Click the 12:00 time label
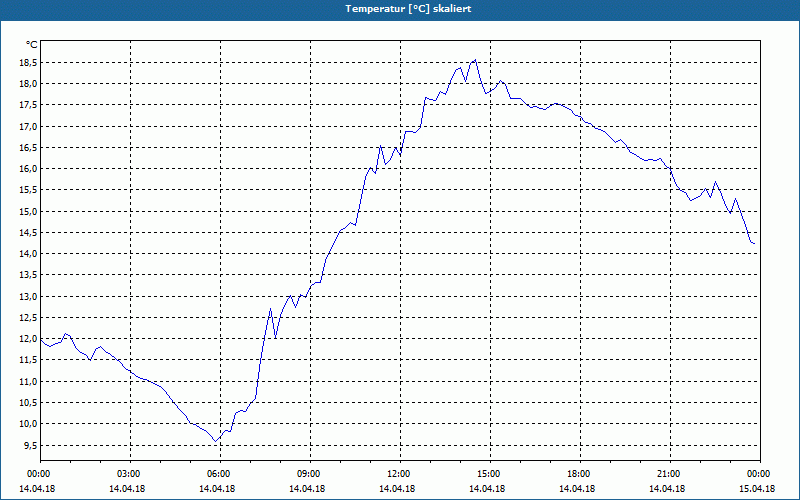 (397, 474)
